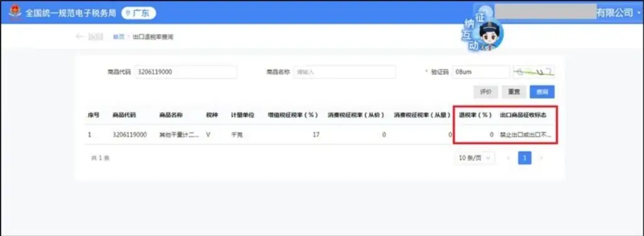644x236 pixels.
Task: Click the 计量单位 column header
Action: [x=242, y=115]
